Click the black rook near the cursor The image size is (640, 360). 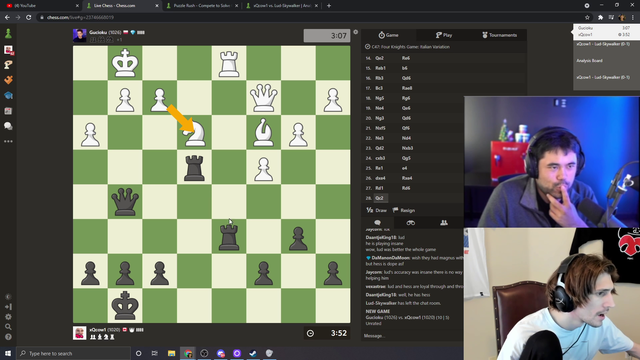(229, 236)
